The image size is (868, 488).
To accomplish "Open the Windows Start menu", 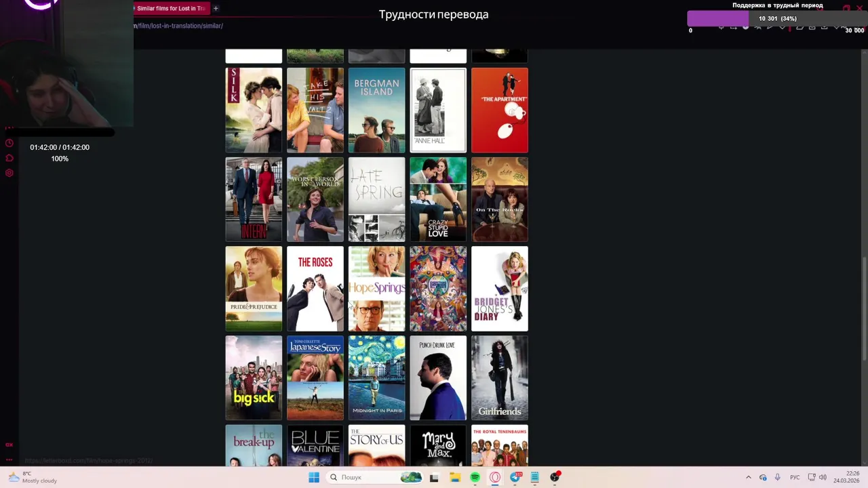I will tap(314, 477).
